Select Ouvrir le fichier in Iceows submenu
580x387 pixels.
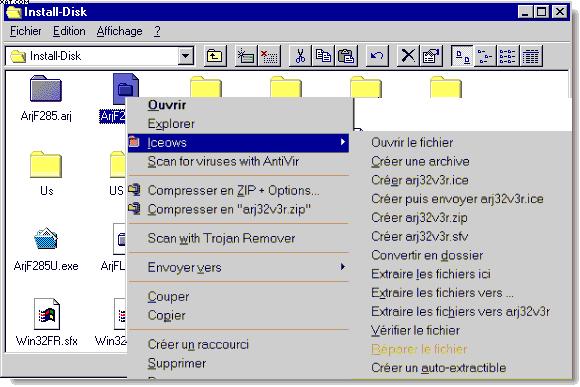coord(461,142)
